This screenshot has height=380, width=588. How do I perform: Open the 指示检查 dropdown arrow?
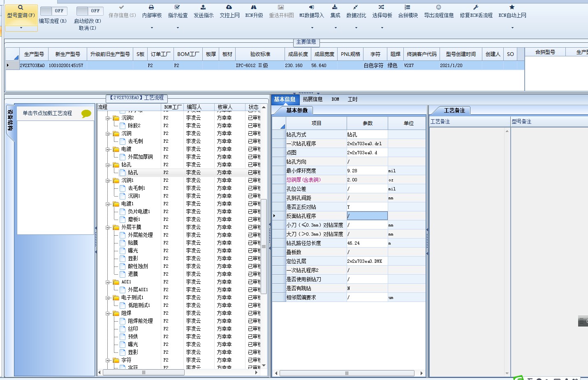click(x=178, y=28)
